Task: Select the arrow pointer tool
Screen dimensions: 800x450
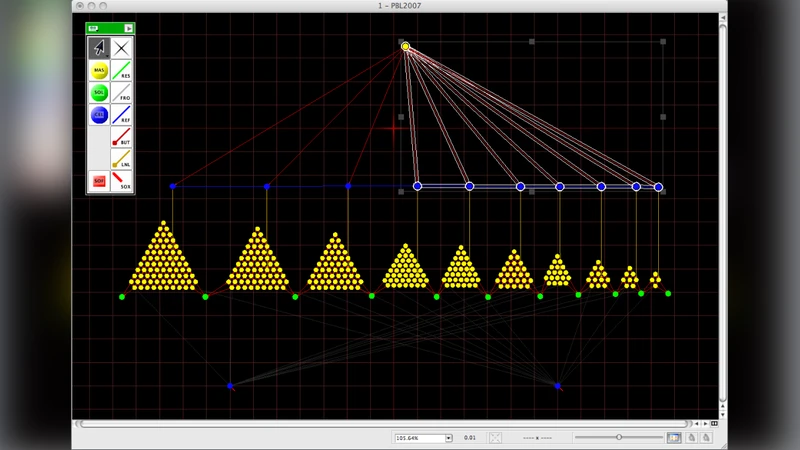Action: pos(99,47)
